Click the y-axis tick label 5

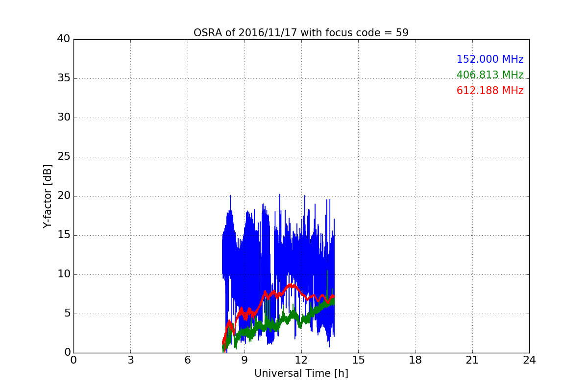click(x=67, y=314)
